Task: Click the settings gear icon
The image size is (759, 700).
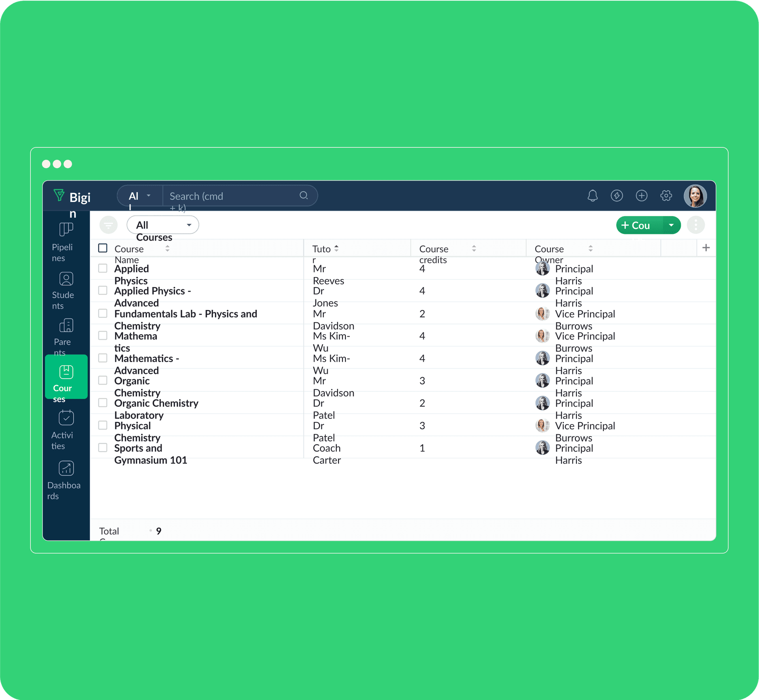Action: tap(667, 196)
